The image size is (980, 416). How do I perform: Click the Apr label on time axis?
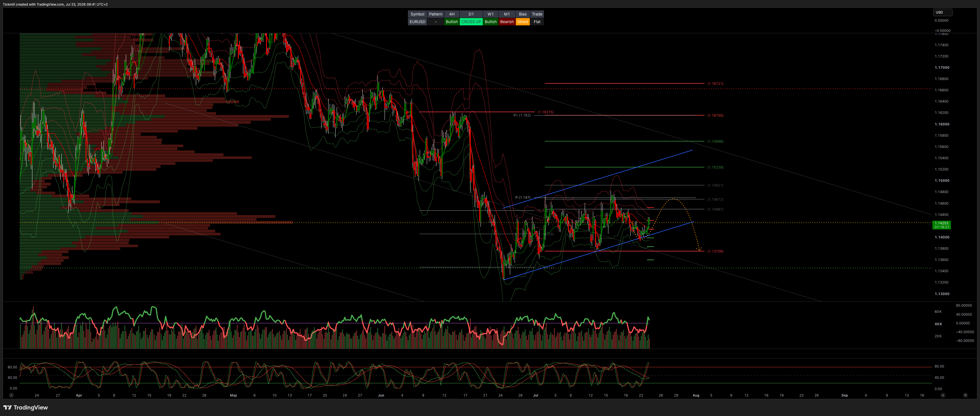point(79,395)
